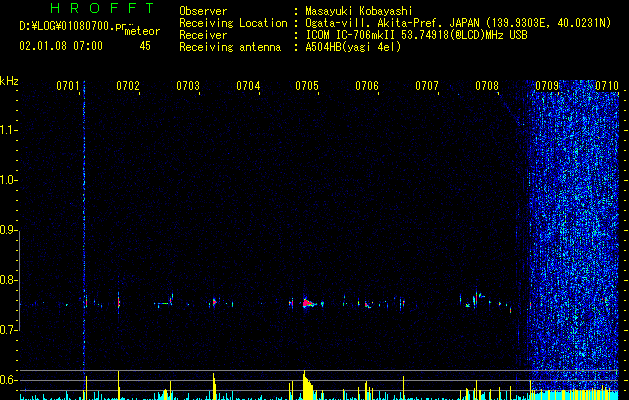Click the 0710 time marker
This screenshot has width=629, height=400.
pyautogui.click(x=607, y=86)
